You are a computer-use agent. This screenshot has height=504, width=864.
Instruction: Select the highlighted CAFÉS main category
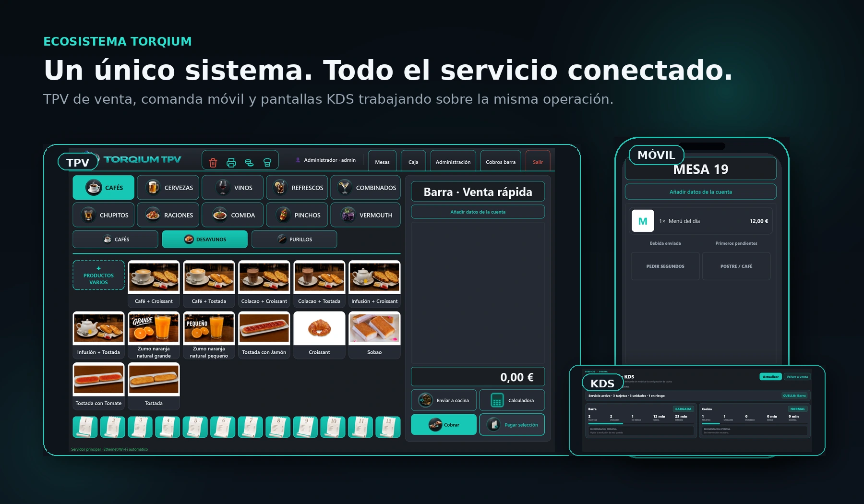point(104,188)
